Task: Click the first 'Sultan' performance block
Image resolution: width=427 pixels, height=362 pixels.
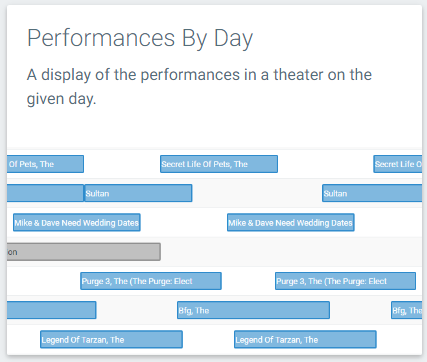Action: coord(138,193)
